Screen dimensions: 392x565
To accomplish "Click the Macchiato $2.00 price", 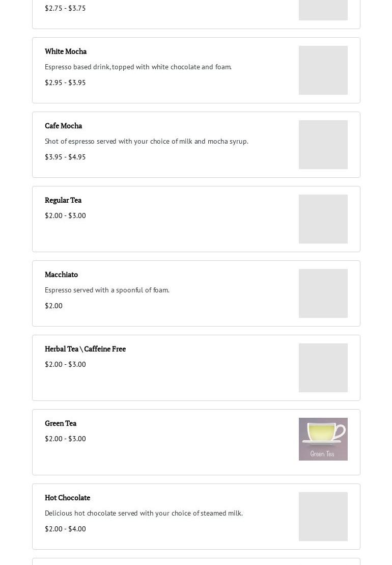I will click(x=53, y=306).
